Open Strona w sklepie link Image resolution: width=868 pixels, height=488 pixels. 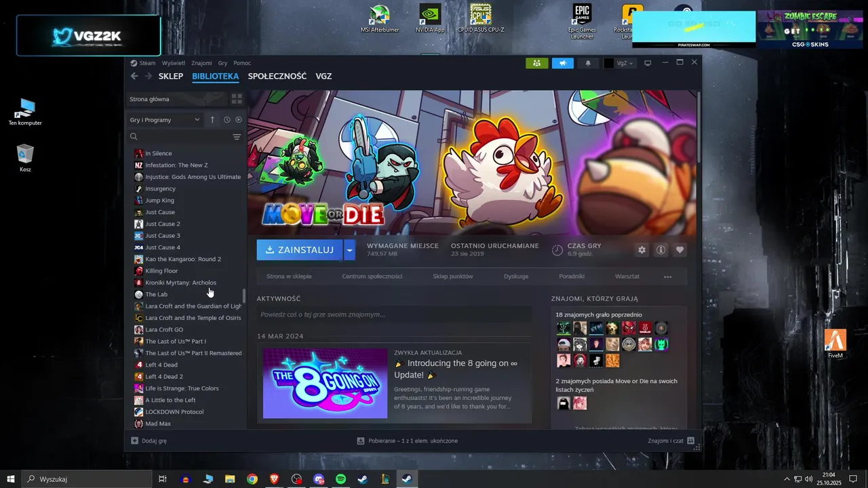[x=289, y=277]
